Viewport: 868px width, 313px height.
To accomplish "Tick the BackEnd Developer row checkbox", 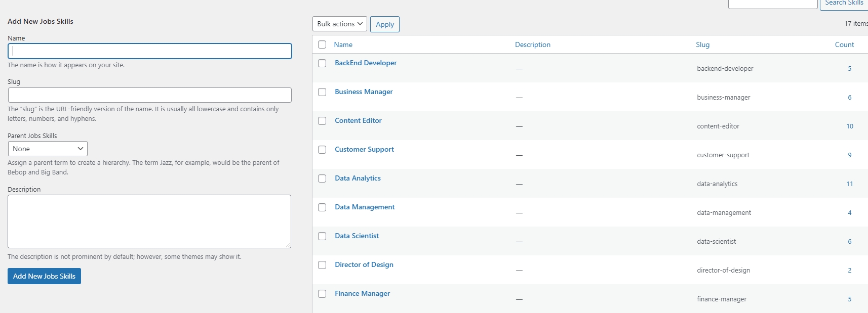I will pos(322,63).
